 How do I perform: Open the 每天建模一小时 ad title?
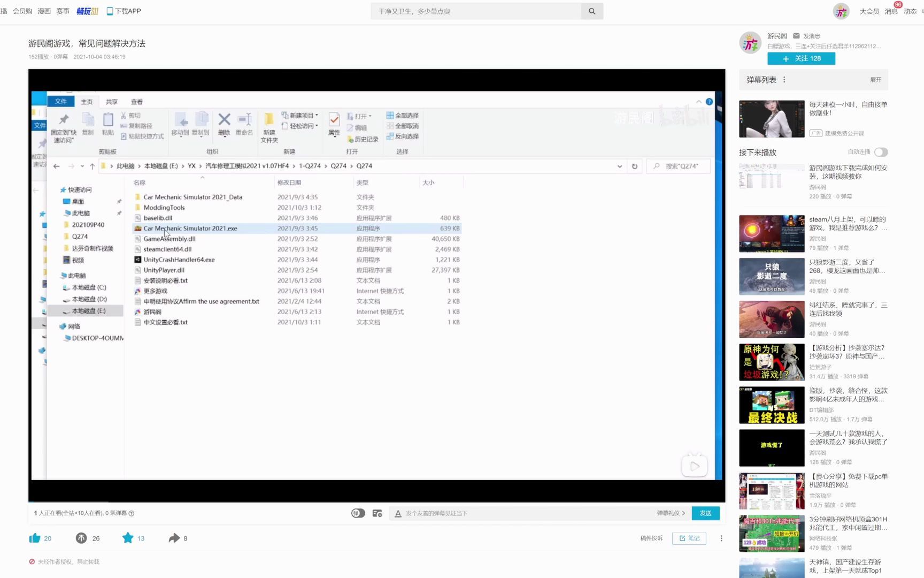pyautogui.click(x=848, y=109)
